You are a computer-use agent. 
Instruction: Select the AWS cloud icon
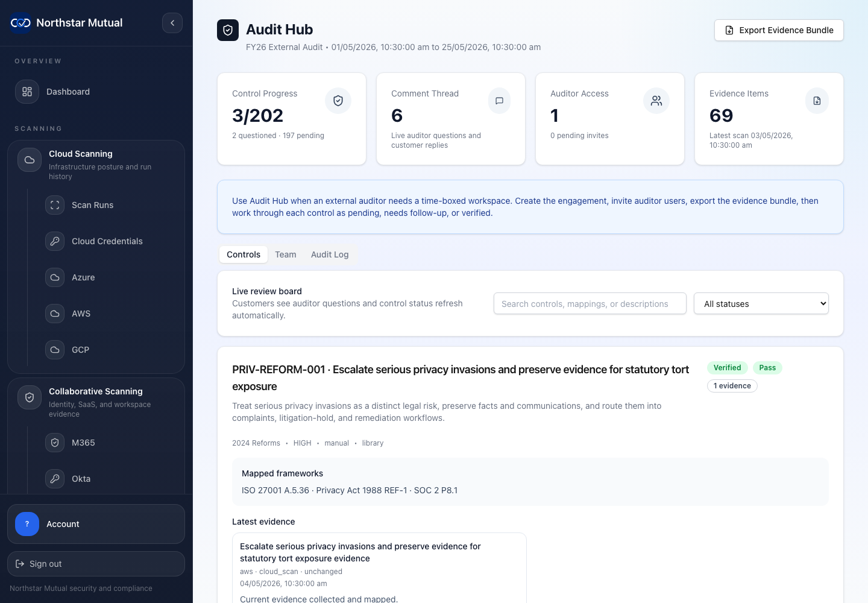pyautogui.click(x=55, y=314)
